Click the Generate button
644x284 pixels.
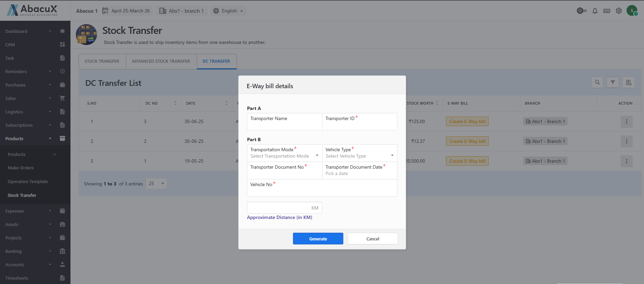(x=318, y=239)
